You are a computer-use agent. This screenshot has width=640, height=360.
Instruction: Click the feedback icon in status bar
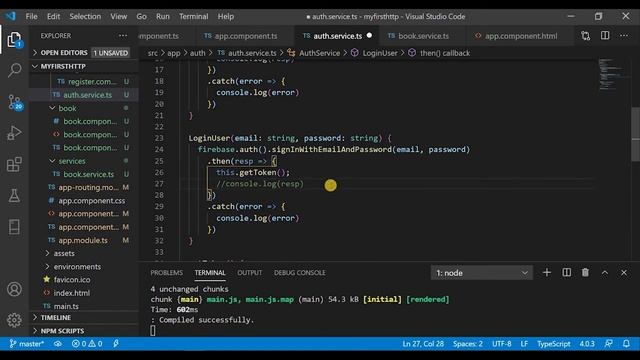(608, 344)
